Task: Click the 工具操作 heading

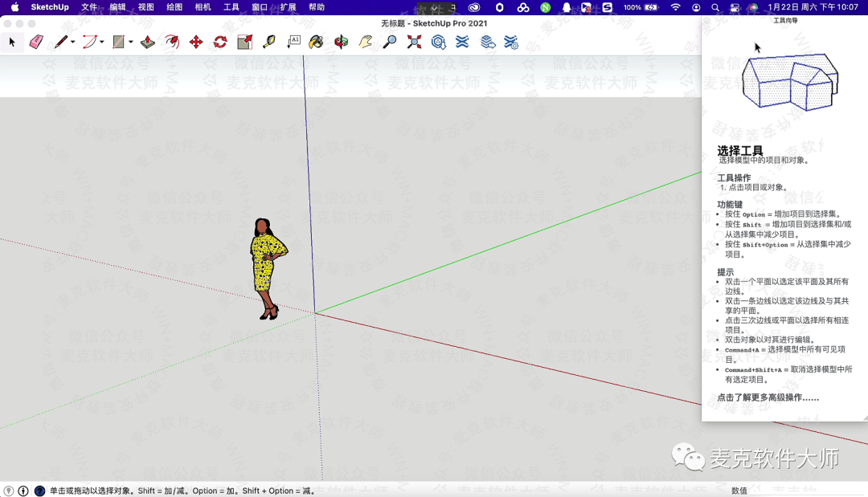Action: coord(734,177)
